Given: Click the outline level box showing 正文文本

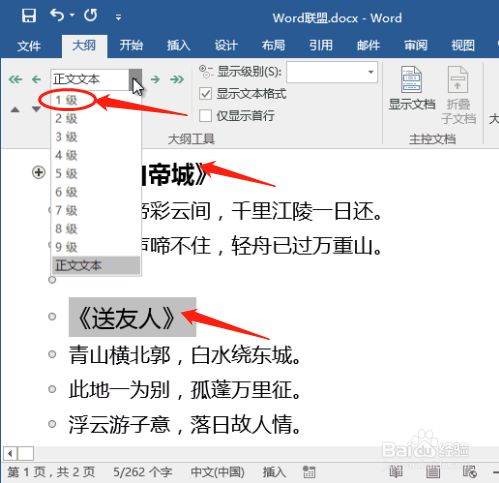Looking at the screenshot, I should pos(90,79).
